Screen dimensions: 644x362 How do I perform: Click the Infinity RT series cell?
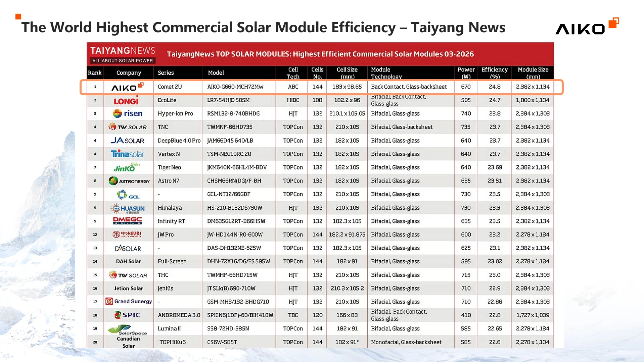(171, 221)
